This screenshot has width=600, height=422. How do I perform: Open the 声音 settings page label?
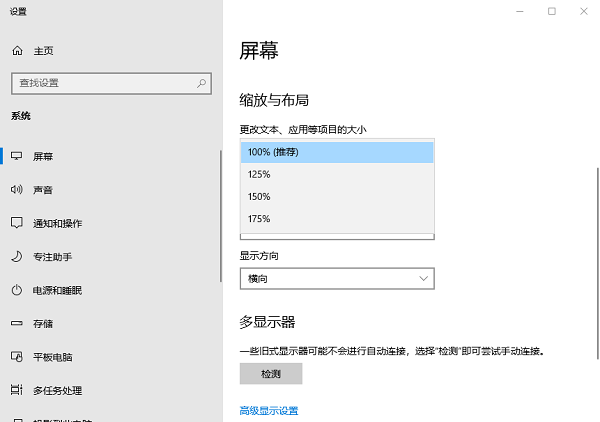tap(43, 190)
